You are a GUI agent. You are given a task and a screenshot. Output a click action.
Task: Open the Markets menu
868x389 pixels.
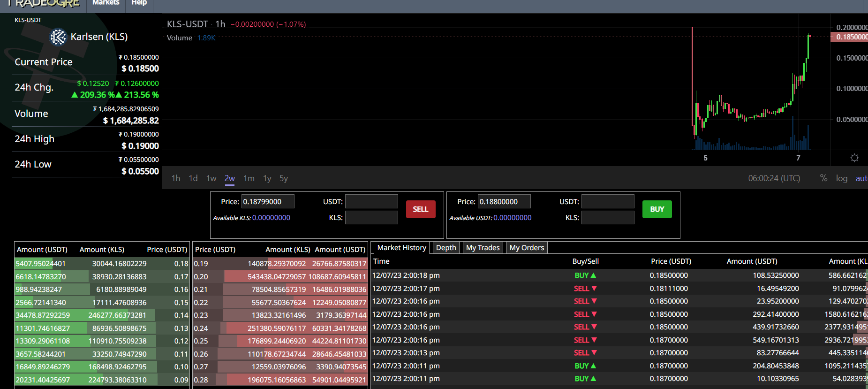[106, 3]
